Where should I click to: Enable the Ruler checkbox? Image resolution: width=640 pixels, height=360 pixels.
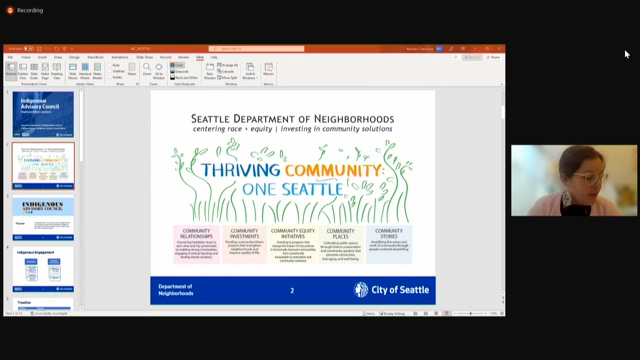[x=111, y=65]
